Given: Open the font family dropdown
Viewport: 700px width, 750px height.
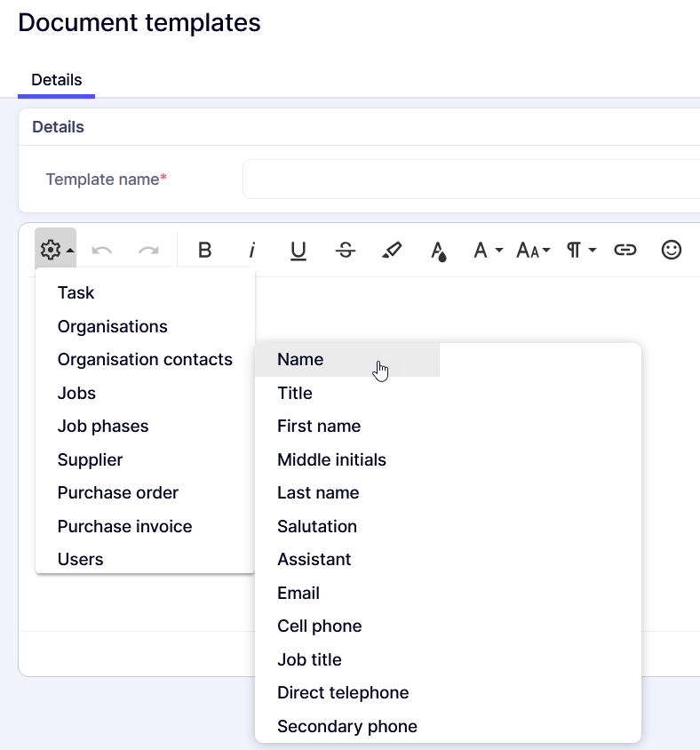Looking at the screenshot, I should pyautogui.click(x=488, y=251).
